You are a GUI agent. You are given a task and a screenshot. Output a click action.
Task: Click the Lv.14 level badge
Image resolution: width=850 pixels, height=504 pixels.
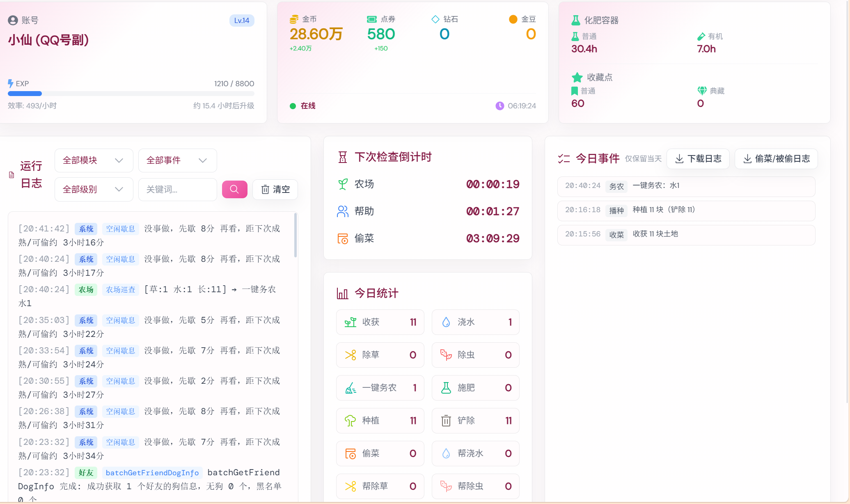click(242, 21)
